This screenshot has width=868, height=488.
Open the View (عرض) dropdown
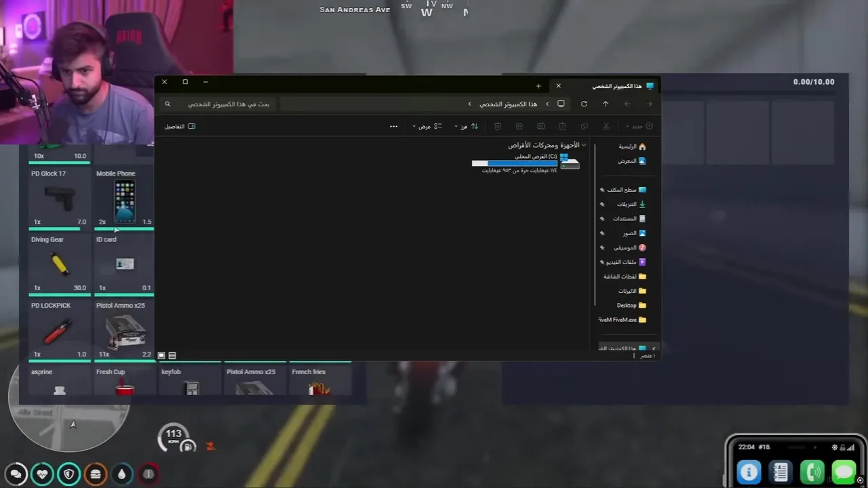[x=427, y=126]
